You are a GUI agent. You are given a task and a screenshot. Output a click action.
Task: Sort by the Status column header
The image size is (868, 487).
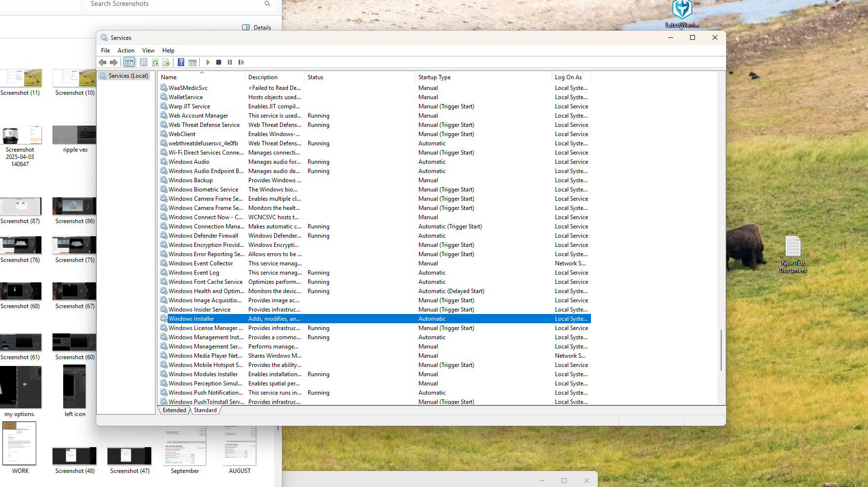[360, 77]
